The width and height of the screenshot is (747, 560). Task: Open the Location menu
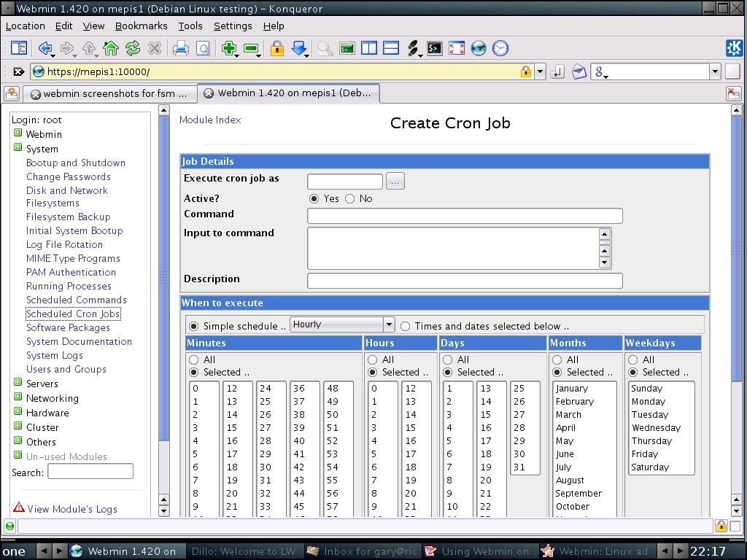click(x=26, y=26)
